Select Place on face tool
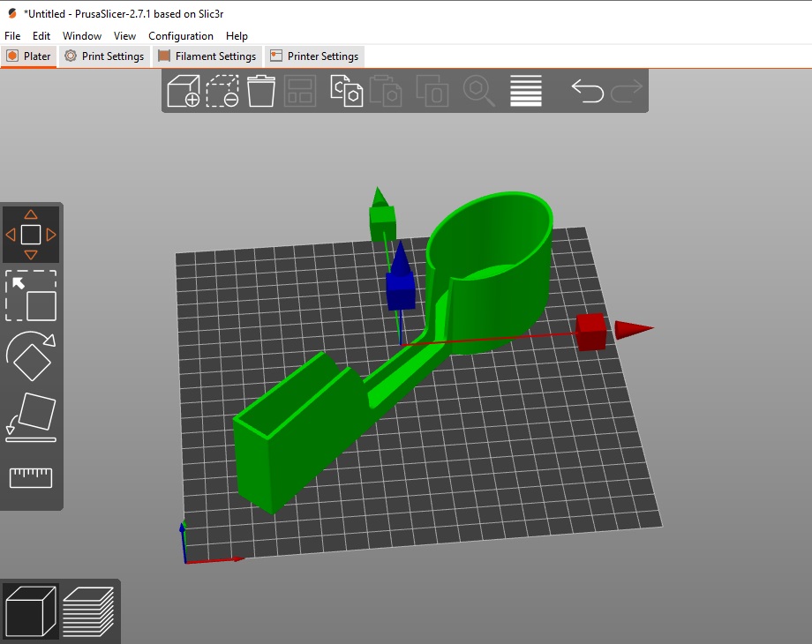The image size is (812, 644). pos(31,417)
